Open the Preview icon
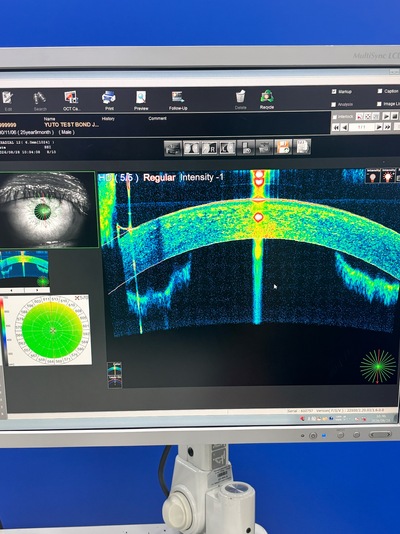The image size is (400, 534). (141, 101)
